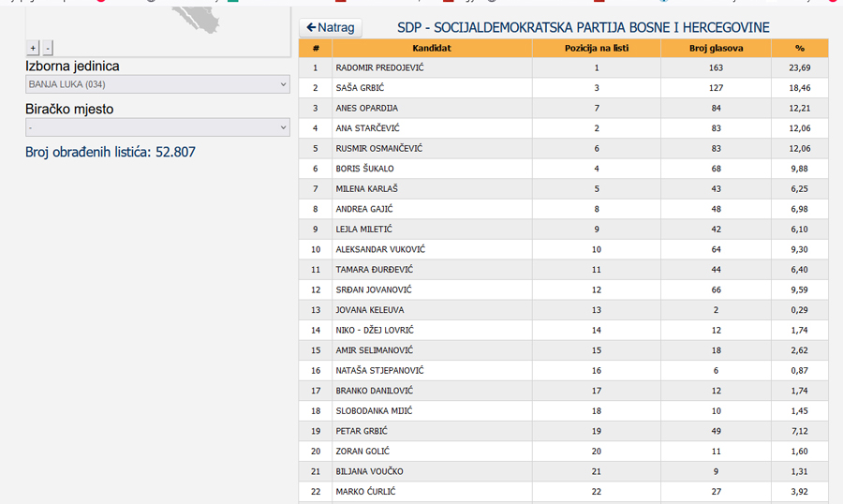
Task: Select candidate SRĐAN JOVANOVIĆ
Action: [374, 289]
